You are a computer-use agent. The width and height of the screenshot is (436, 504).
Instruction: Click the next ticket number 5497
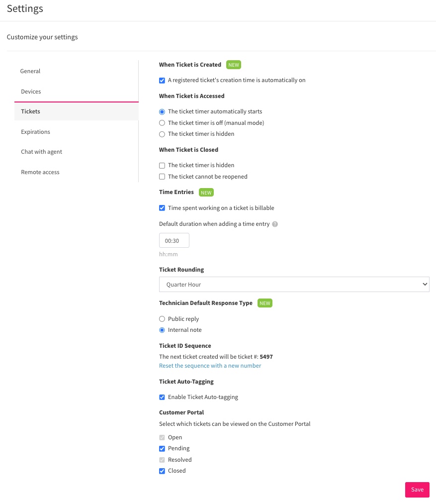tap(266, 357)
